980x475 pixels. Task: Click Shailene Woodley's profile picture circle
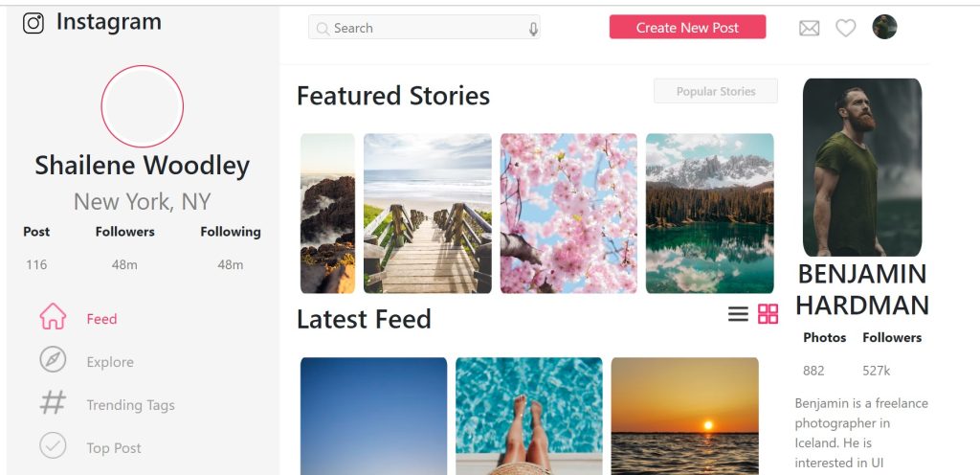142,106
